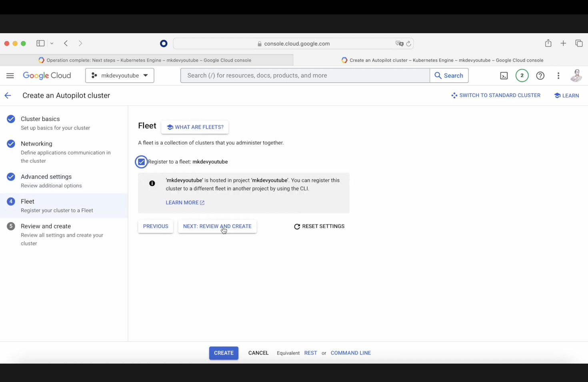Image resolution: width=588 pixels, height=382 pixels.
Task: Open the Learn More link
Action: pyautogui.click(x=185, y=203)
